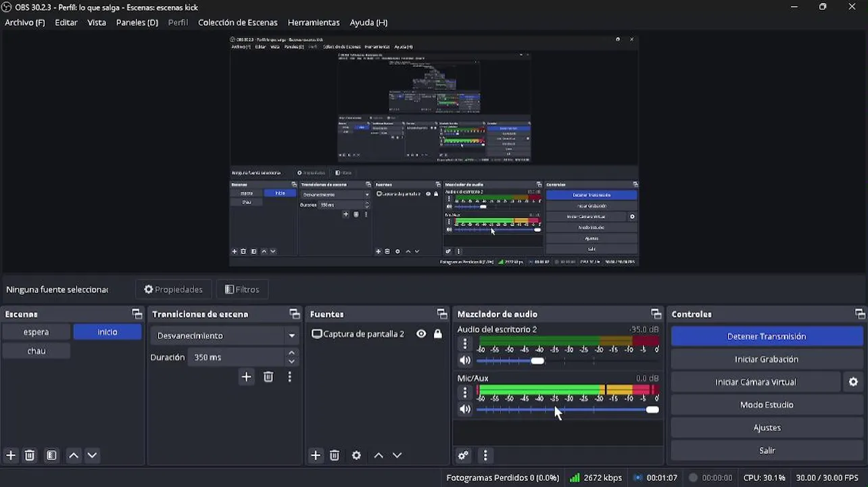
Task: Click CPU: 30.1% status text
Action: pos(764,478)
